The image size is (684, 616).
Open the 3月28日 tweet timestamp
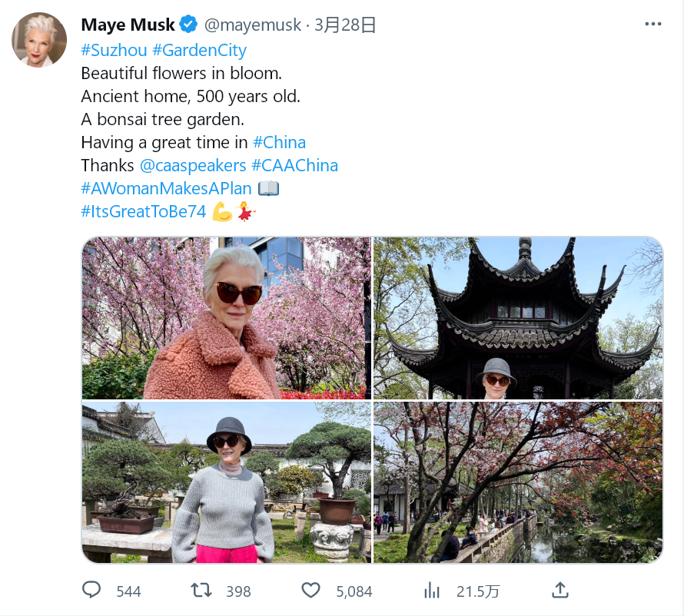(x=345, y=25)
